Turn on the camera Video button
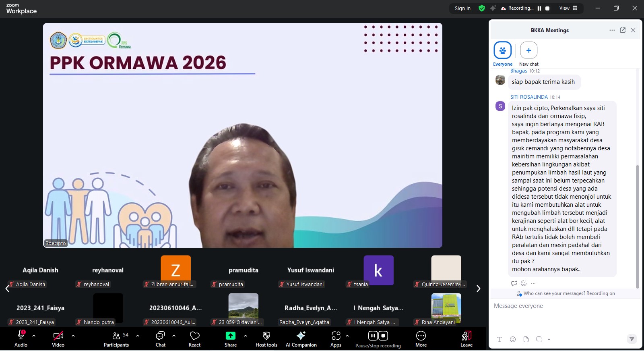This screenshot has height=351, width=644. click(x=58, y=339)
